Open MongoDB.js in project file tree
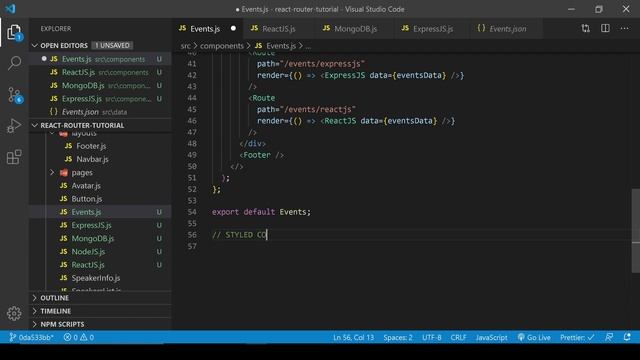Image resolution: width=640 pixels, height=360 pixels. tap(100, 238)
